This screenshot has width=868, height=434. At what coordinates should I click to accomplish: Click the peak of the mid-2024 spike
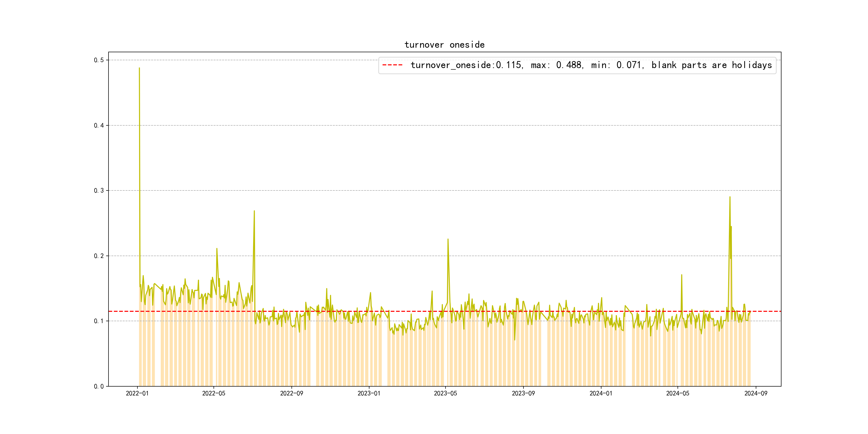(730, 197)
